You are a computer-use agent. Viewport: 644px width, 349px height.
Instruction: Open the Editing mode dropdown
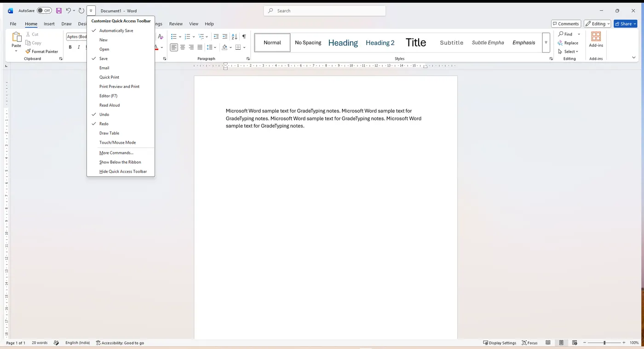598,23
